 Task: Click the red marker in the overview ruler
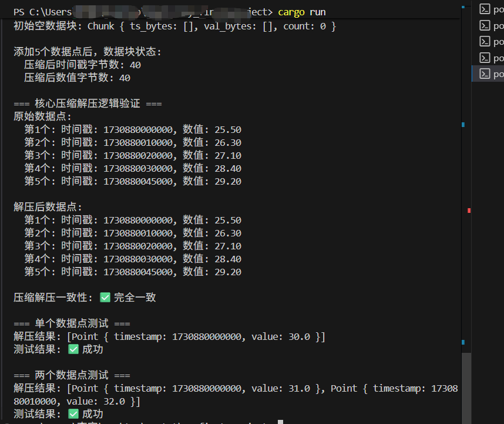[x=469, y=211]
